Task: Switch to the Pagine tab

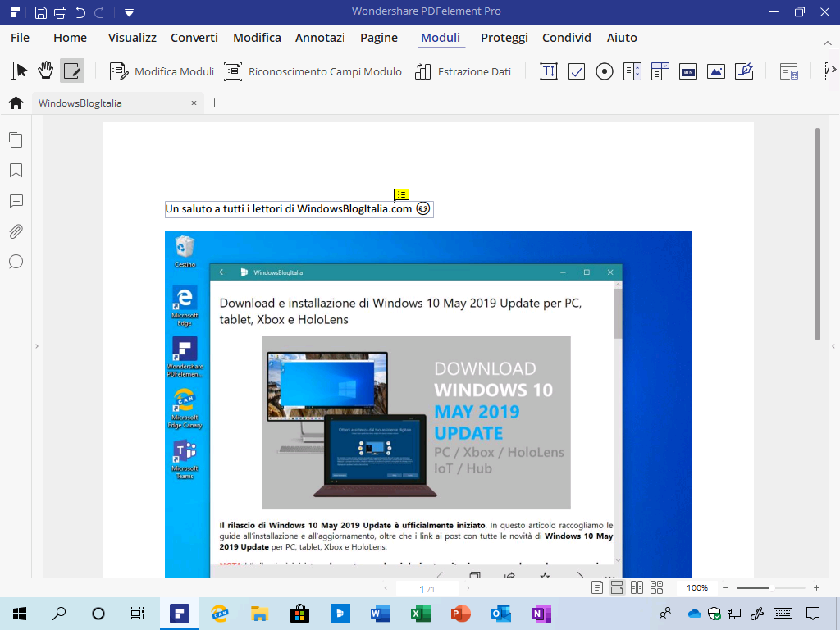Action: (x=379, y=38)
